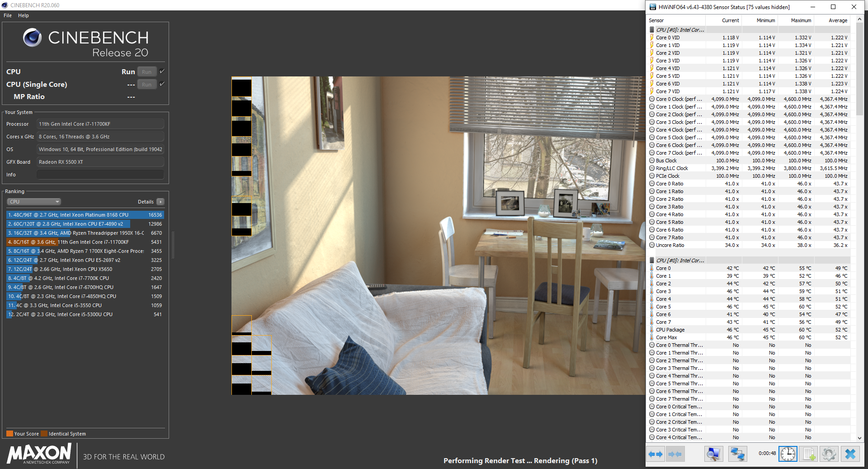Open the networked computers remote monitoring icon
The height and width of the screenshot is (469, 868).
(x=737, y=454)
